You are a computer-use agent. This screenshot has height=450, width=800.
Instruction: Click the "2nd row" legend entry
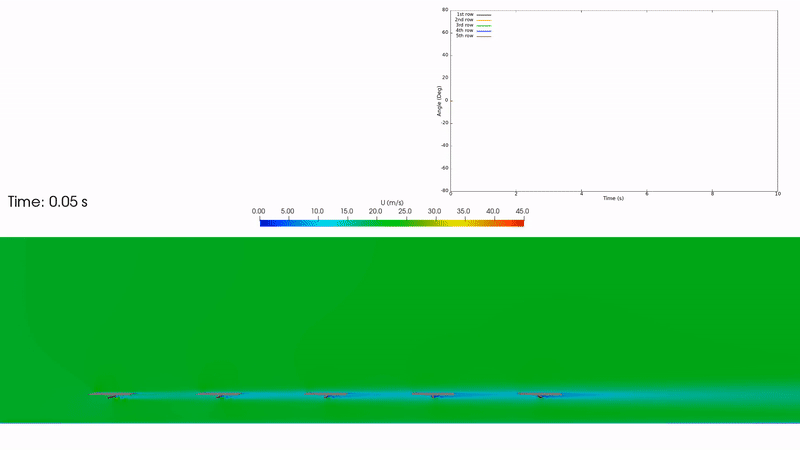[x=464, y=20]
